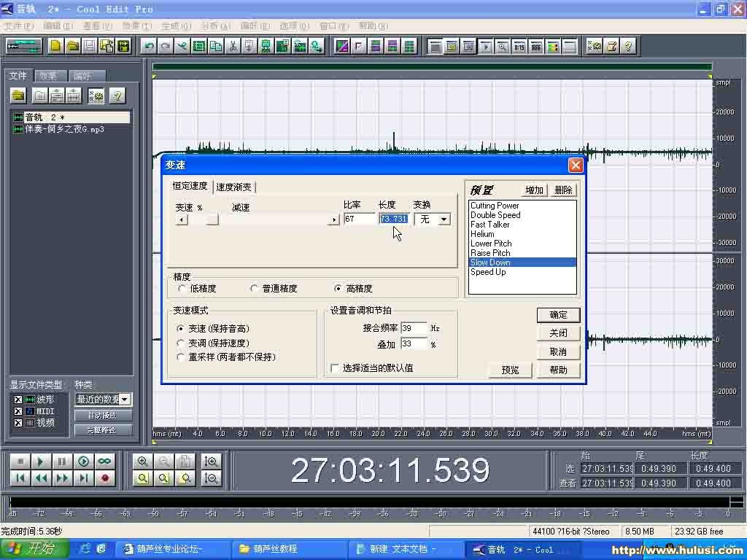Screen dimensions: 747x560
Task: Zoom in horizontally with the plus magnifier icon
Action: click(x=142, y=461)
